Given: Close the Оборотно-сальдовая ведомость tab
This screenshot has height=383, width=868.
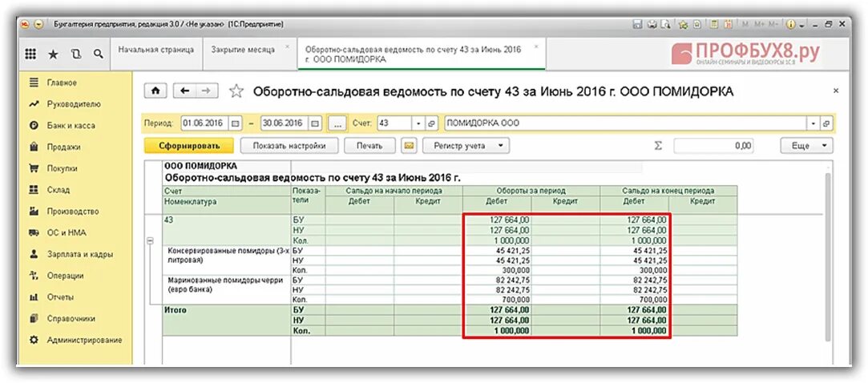Looking at the screenshot, I should (x=536, y=47).
